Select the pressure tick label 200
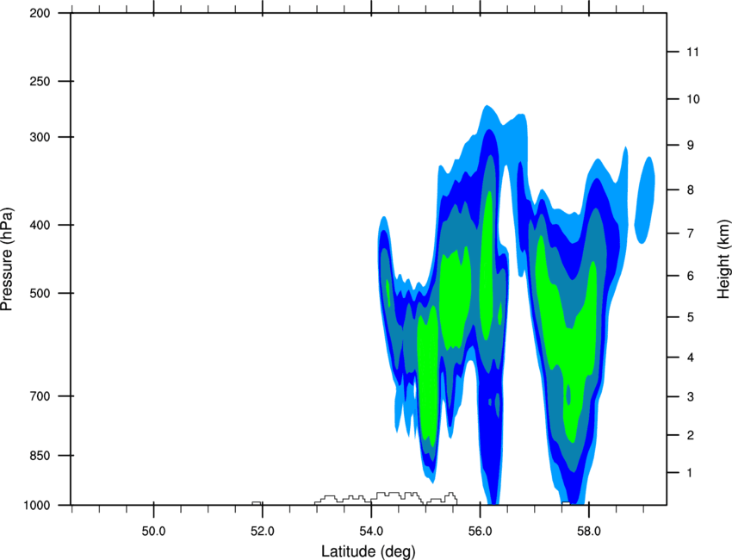The image size is (732, 560). 40,14
